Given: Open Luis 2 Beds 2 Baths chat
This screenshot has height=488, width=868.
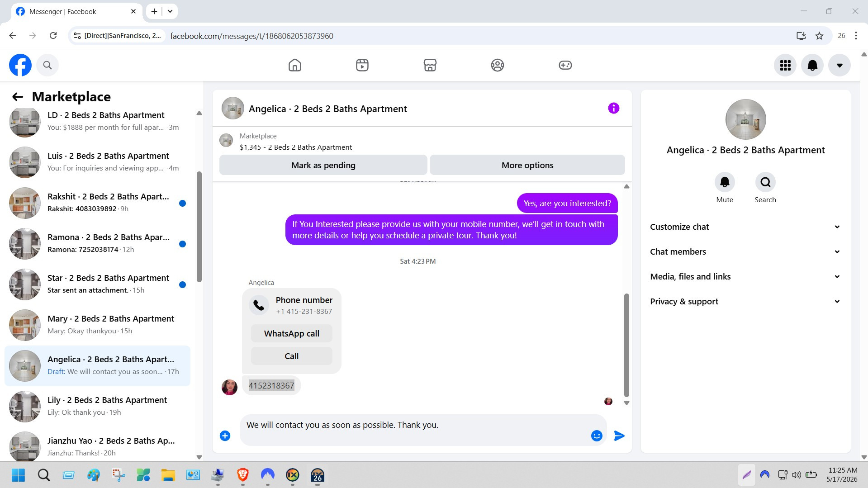Looking at the screenshot, I should pos(97,162).
